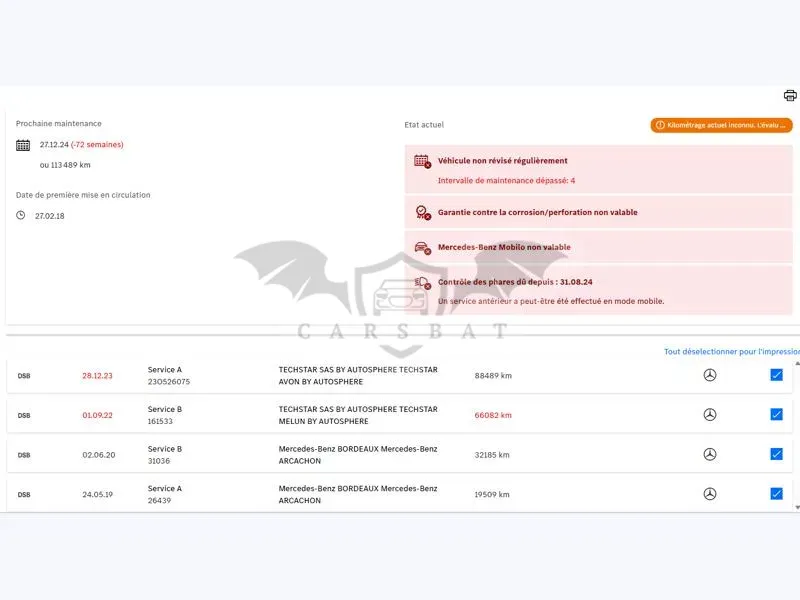Click the red 66082 km mileage value
The height and width of the screenshot is (600, 800).
coord(493,415)
